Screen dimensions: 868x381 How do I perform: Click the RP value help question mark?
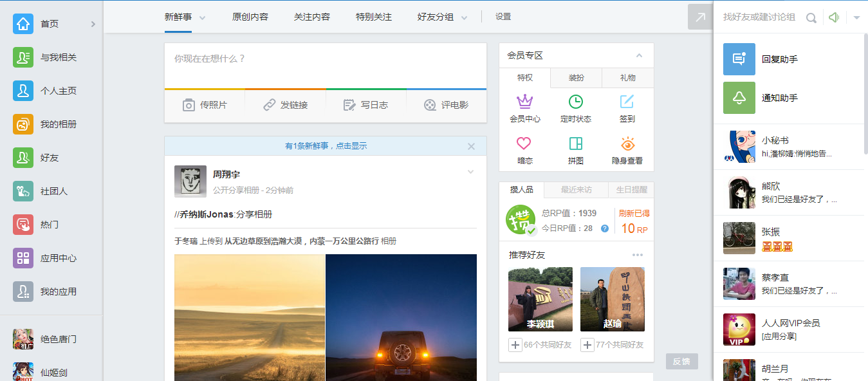point(604,228)
